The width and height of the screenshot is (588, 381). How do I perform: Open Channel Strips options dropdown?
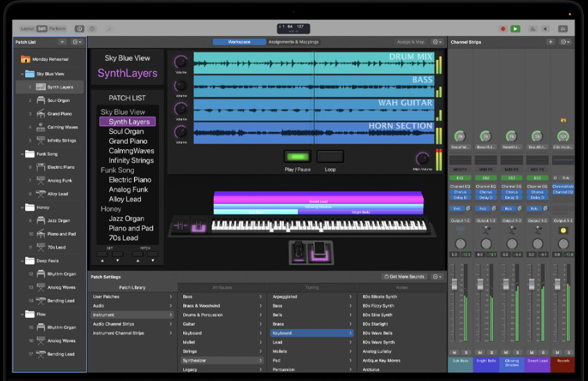(x=565, y=42)
